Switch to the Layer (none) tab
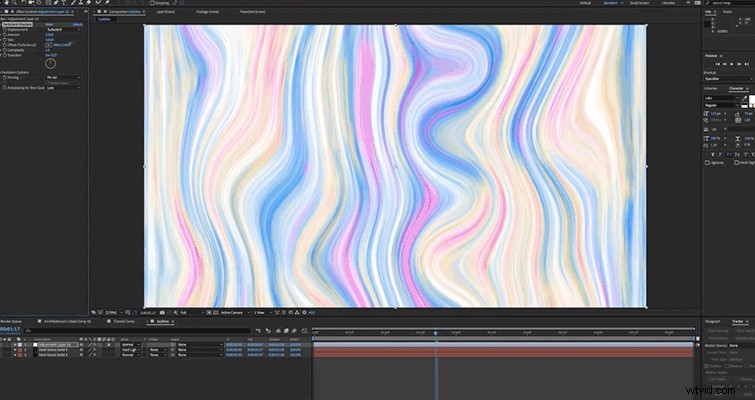This screenshot has height=400, width=755. coord(165,12)
